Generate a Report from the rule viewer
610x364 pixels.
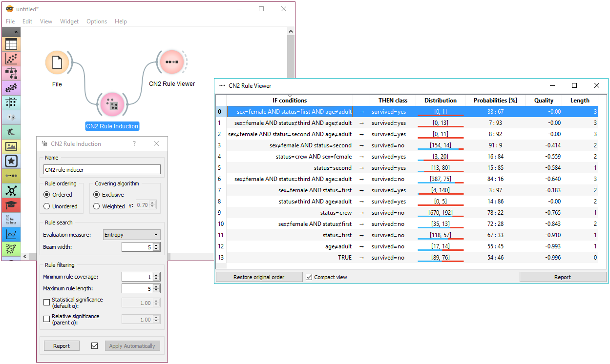pos(563,277)
